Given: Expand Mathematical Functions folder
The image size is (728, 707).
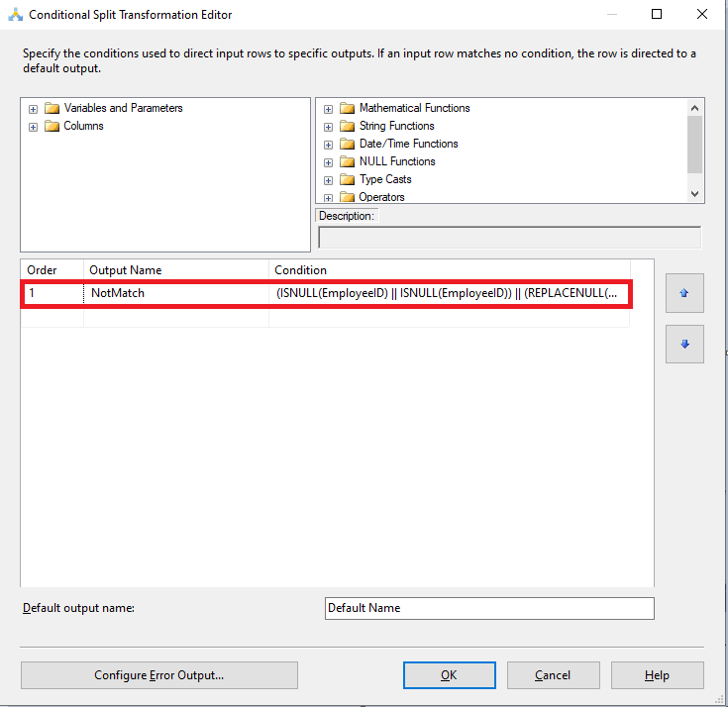Looking at the screenshot, I should click(x=328, y=109).
